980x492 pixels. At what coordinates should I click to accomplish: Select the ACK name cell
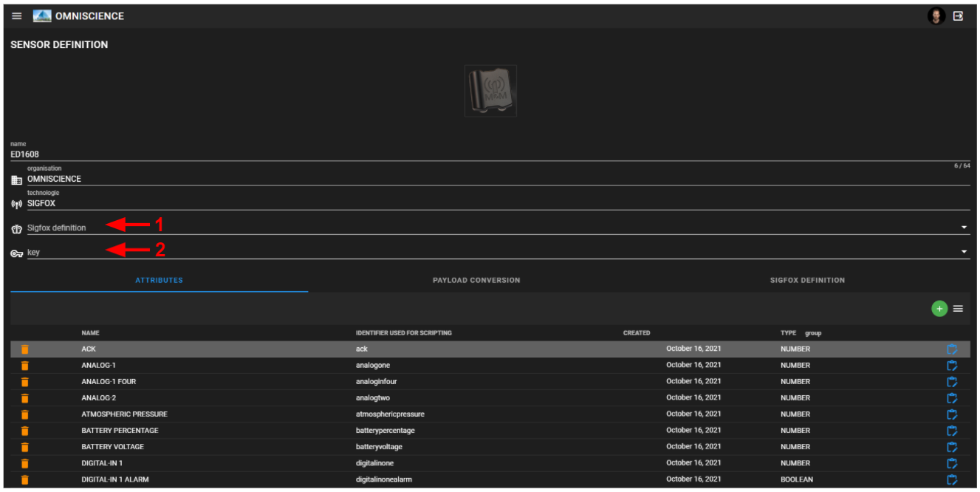point(89,349)
